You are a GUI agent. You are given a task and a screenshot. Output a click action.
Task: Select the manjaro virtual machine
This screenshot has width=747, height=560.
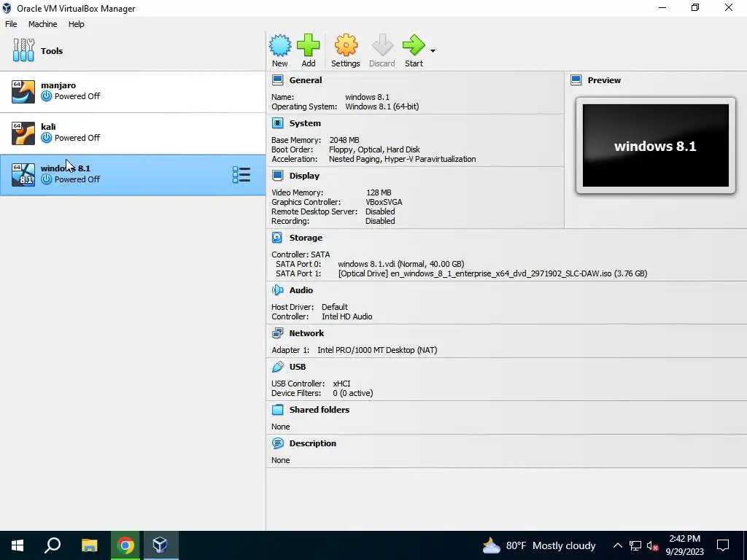(133, 91)
